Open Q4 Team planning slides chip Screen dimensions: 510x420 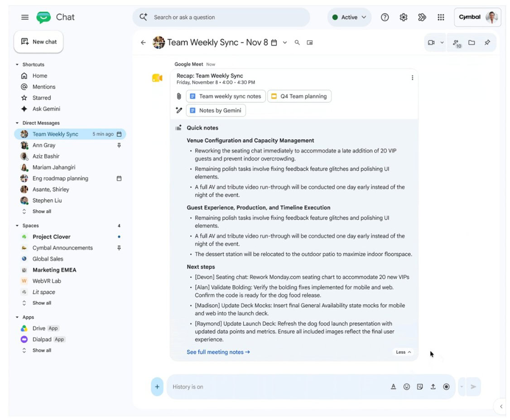299,97
